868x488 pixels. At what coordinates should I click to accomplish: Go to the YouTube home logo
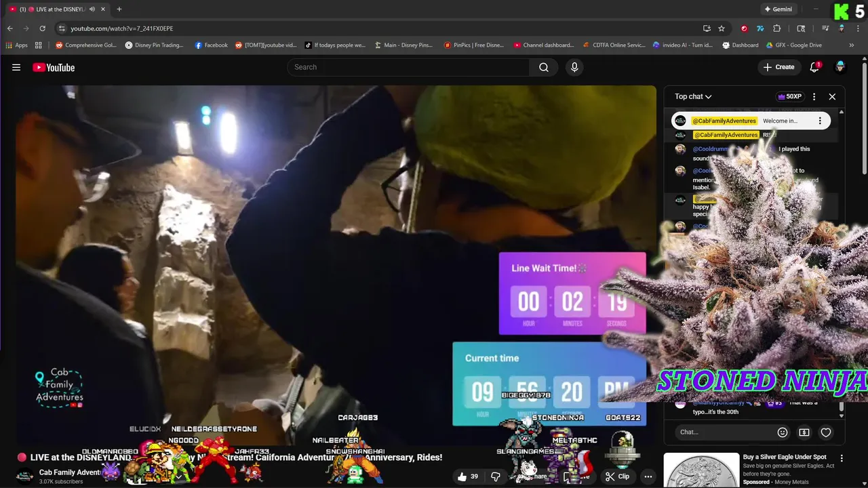(x=54, y=67)
